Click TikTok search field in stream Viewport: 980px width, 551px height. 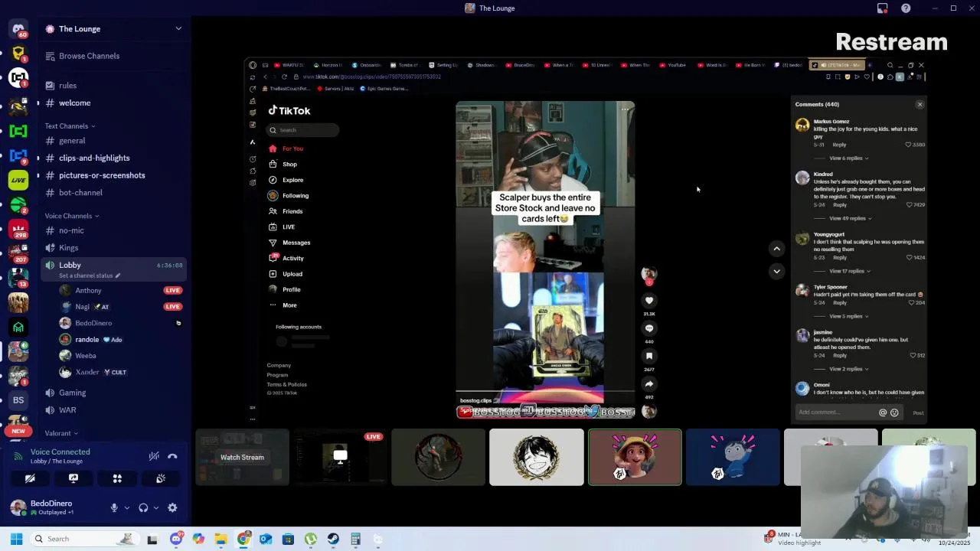point(303,130)
